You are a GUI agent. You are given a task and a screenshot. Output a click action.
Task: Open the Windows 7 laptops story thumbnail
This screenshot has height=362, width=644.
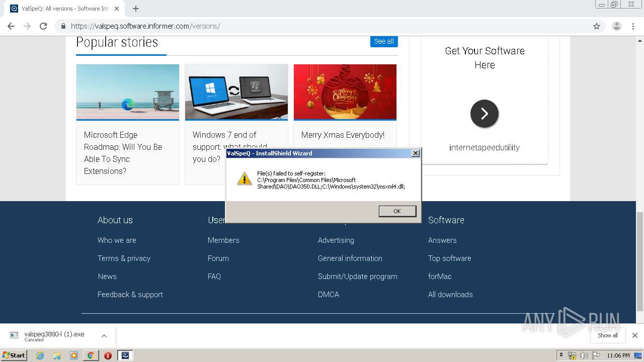coord(236,92)
